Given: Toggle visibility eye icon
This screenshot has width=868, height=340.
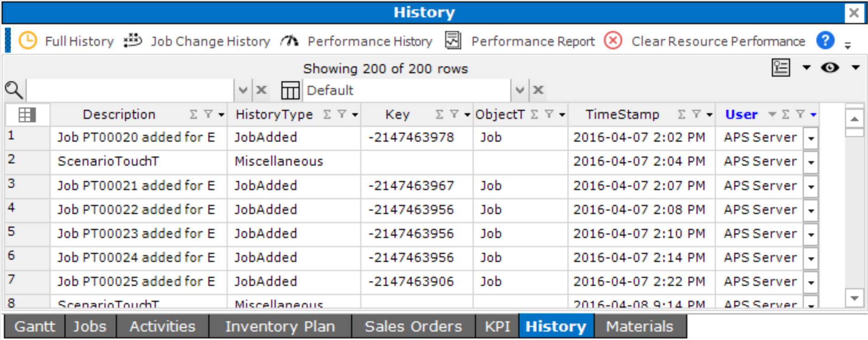Looking at the screenshot, I should pos(830,68).
